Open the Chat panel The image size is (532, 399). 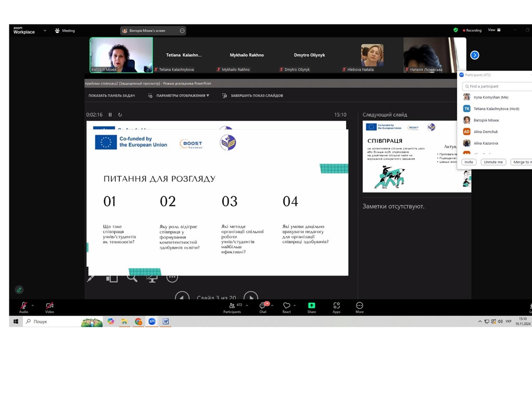(263, 308)
